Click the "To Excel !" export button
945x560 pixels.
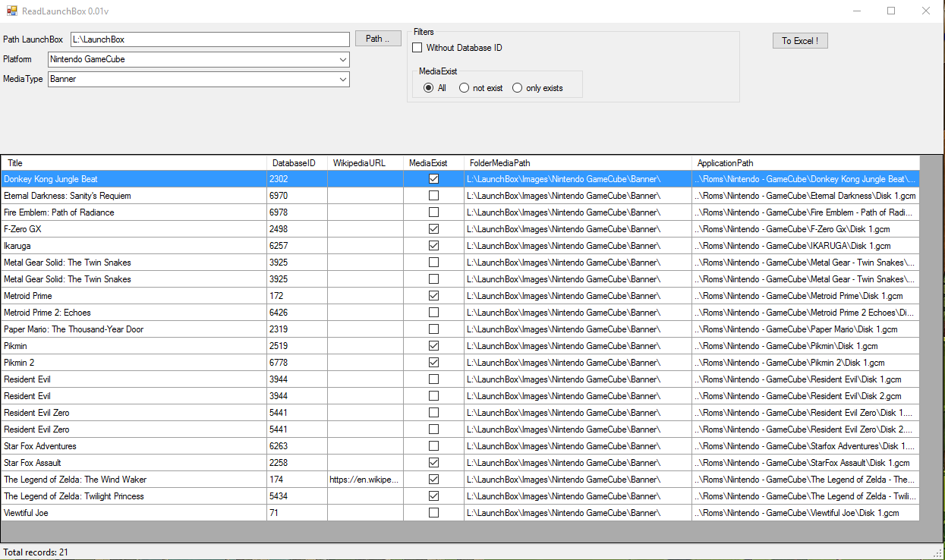tap(800, 41)
